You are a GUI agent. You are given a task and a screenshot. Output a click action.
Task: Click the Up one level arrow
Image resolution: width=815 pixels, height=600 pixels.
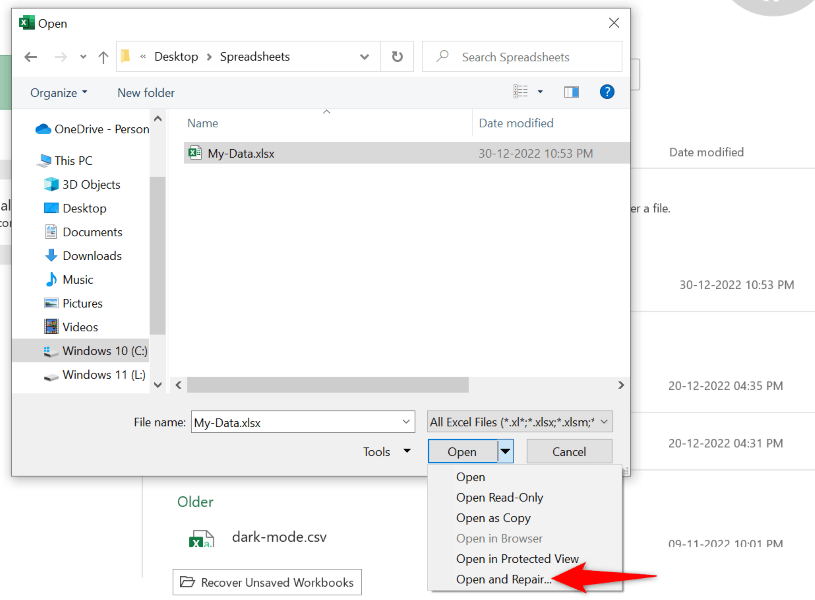tap(103, 57)
